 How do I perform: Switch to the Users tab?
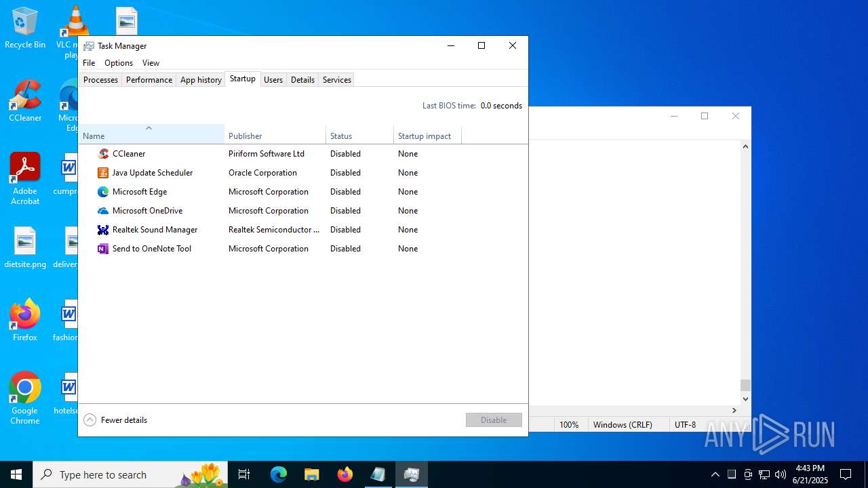[x=273, y=80]
